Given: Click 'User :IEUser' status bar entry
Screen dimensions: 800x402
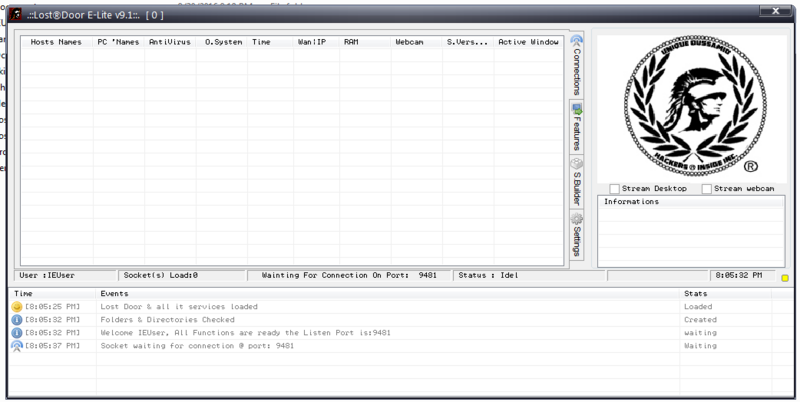Looking at the screenshot, I should pos(66,275).
